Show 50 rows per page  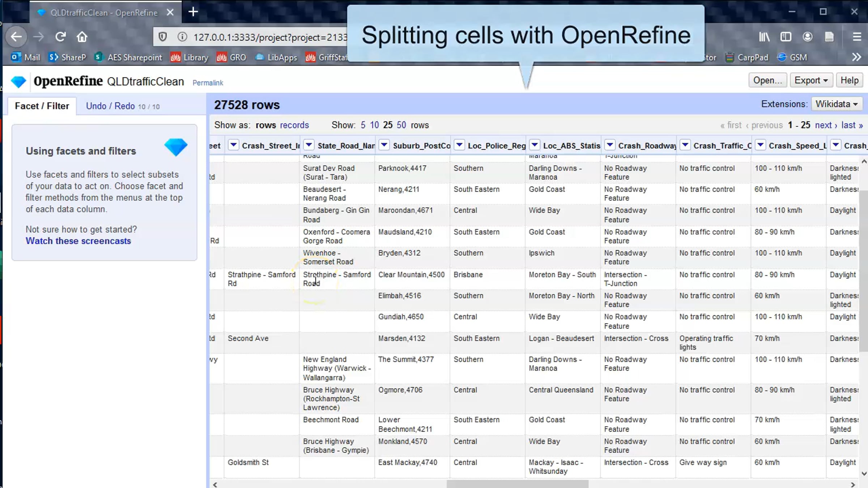(401, 125)
